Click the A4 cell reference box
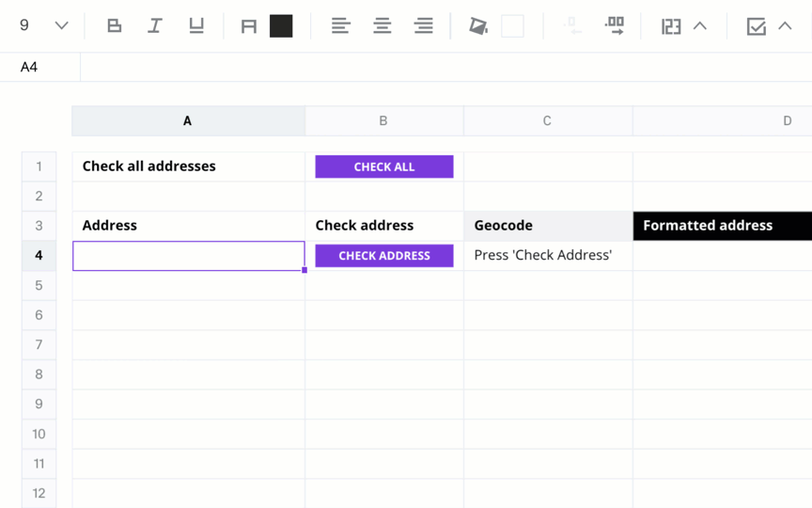812x508 pixels. [39, 67]
